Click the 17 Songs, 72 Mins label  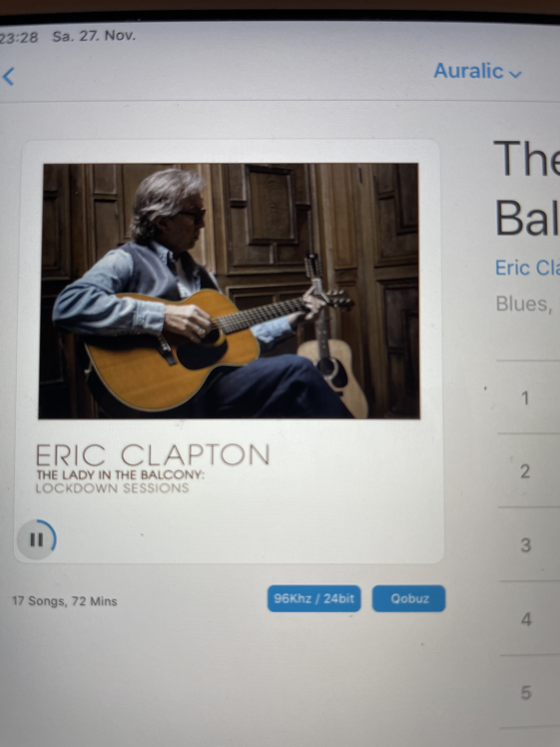pyautogui.click(x=64, y=601)
